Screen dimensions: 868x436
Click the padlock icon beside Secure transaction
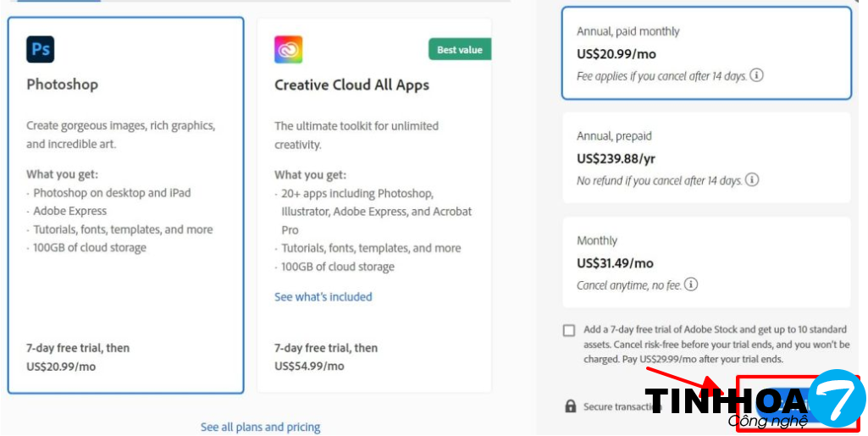(x=571, y=406)
